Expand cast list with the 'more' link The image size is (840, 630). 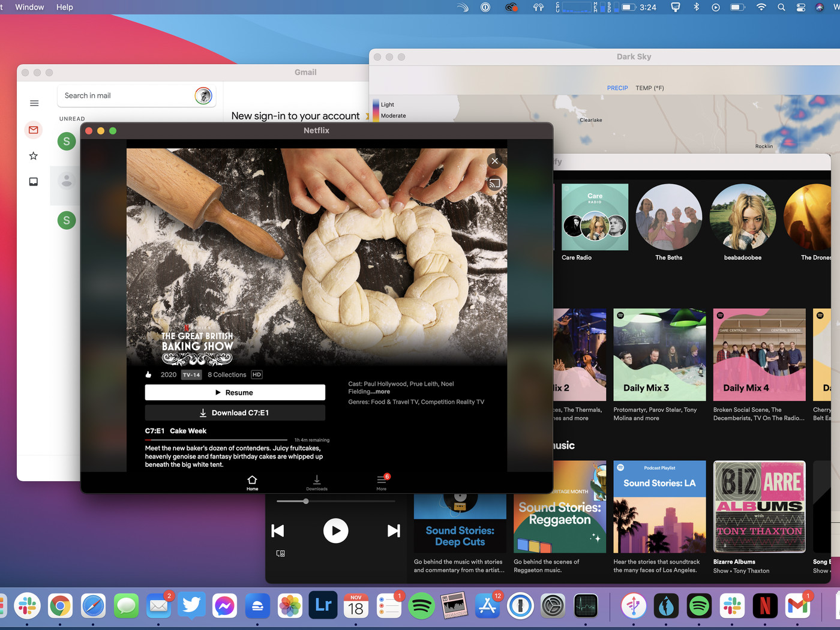pyautogui.click(x=380, y=392)
